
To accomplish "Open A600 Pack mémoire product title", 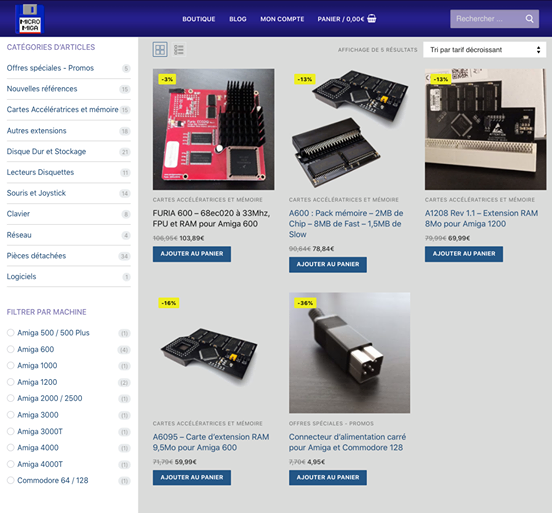I will [x=346, y=224].
